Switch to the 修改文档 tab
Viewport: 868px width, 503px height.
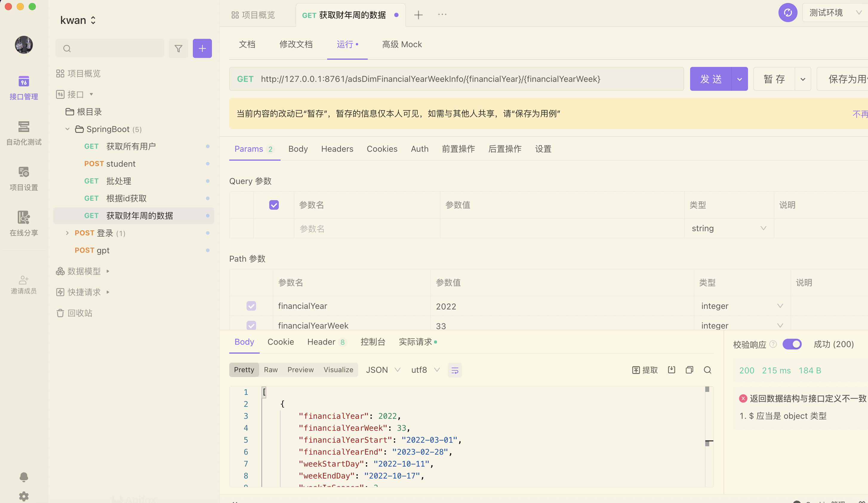(296, 45)
